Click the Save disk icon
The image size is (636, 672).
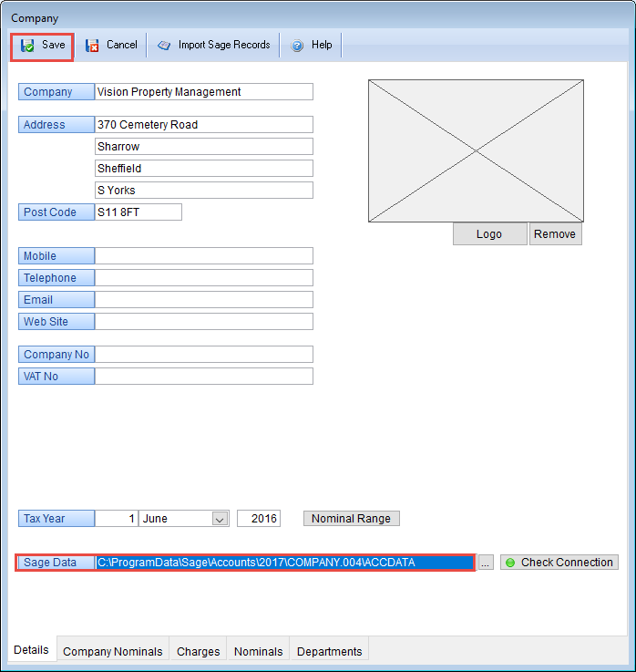point(27,46)
